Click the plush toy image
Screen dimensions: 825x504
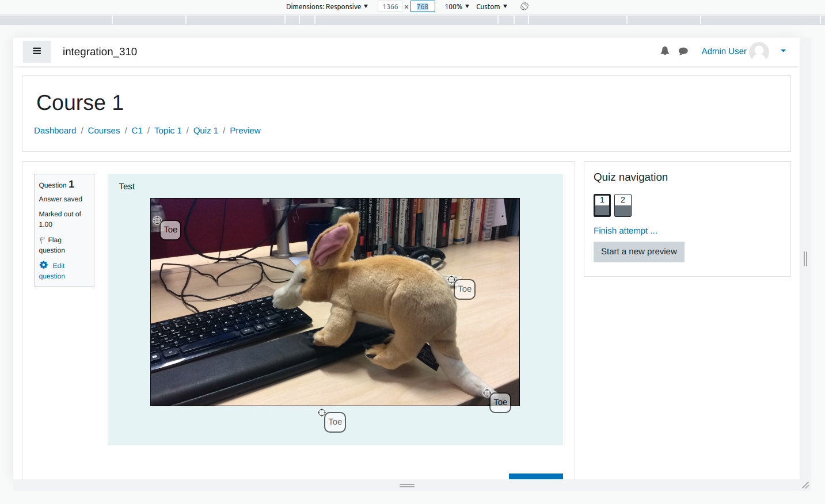pos(335,302)
